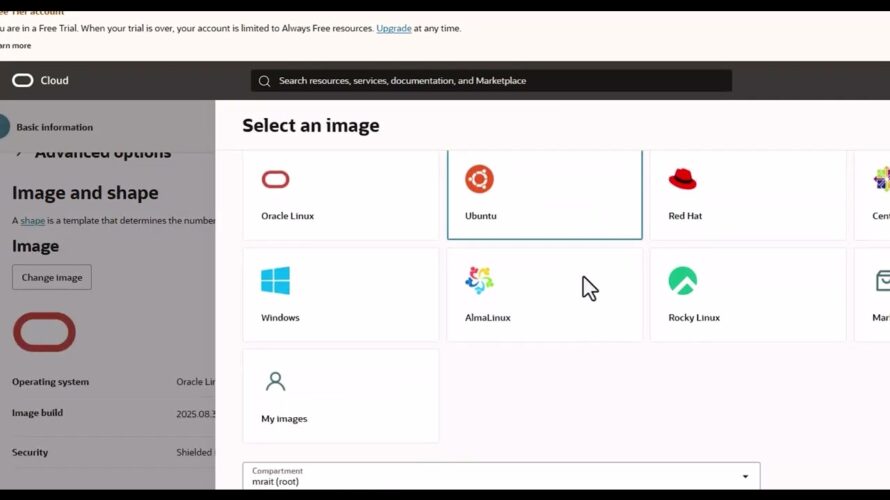Open the Compartment dropdown
890x500 pixels.
click(x=501, y=476)
